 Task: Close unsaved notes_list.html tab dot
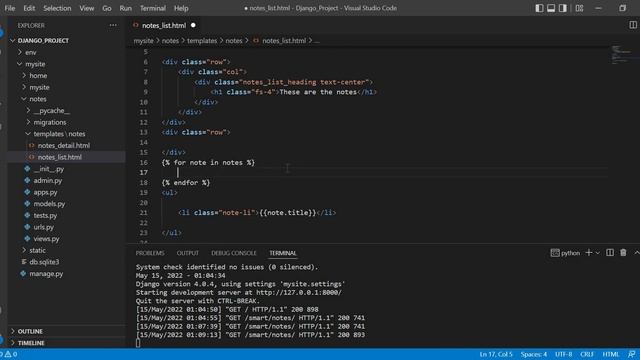click(193, 25)
